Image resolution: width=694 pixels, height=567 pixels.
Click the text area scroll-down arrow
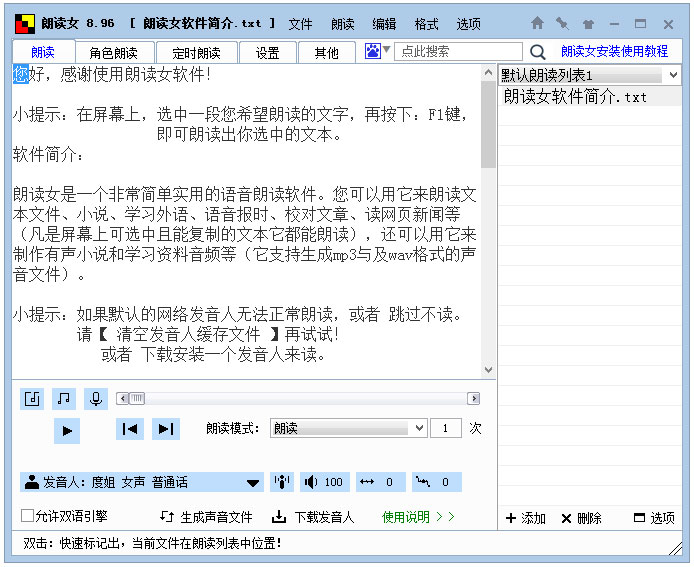tap(488, 370)
